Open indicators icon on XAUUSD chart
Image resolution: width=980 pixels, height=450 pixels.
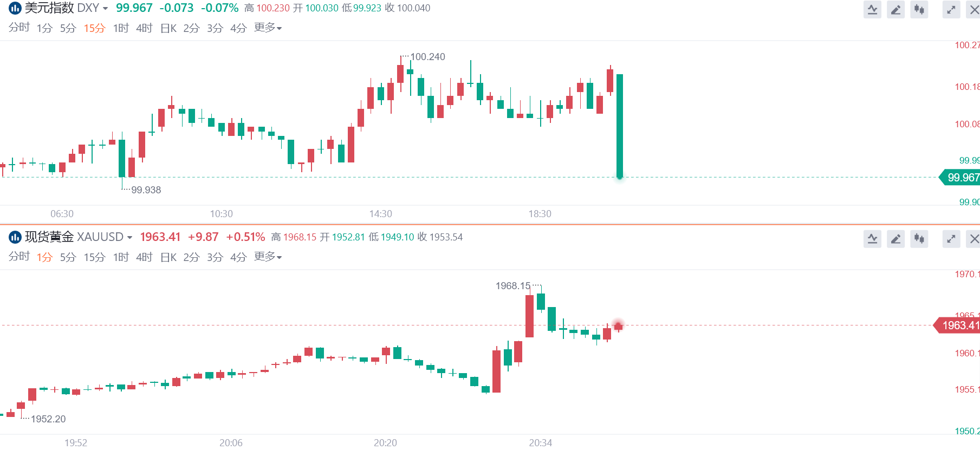[x=872, y=239]
